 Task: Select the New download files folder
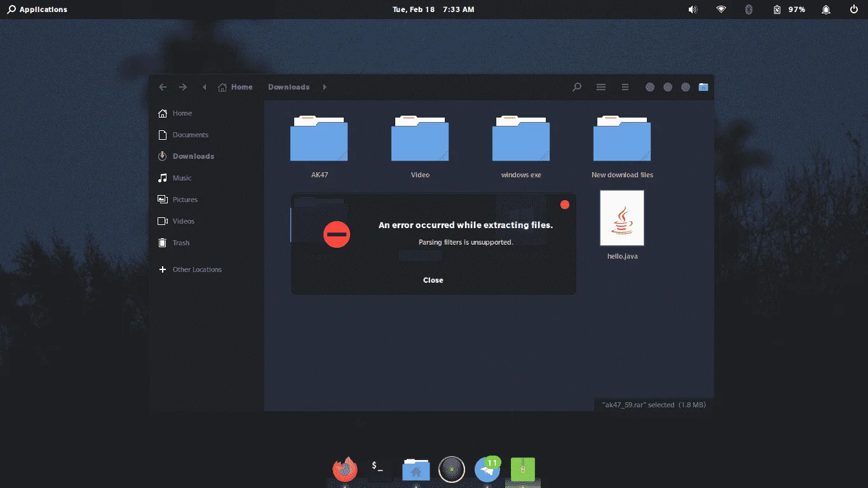(622, 147)
